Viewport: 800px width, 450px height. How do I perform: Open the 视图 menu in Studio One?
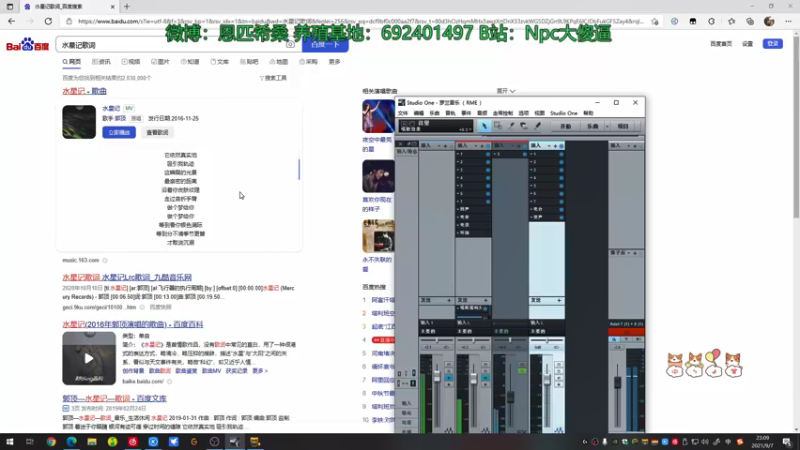pos(539,113)
